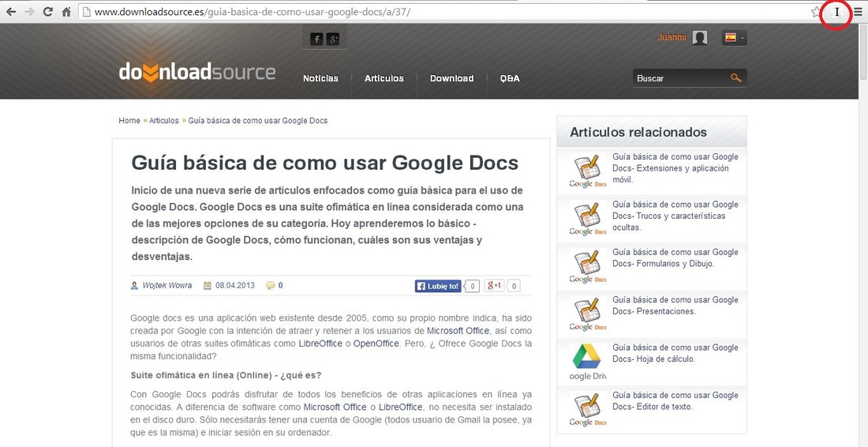868x447 pixels.
Task: Open the browser home page icon
Action: coord(66,12)
